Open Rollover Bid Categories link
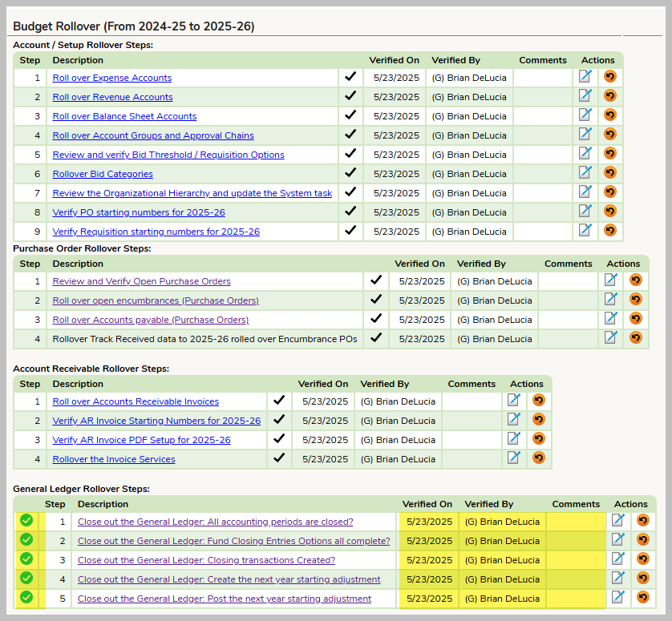The image size is (672, 621). [103, 175]
